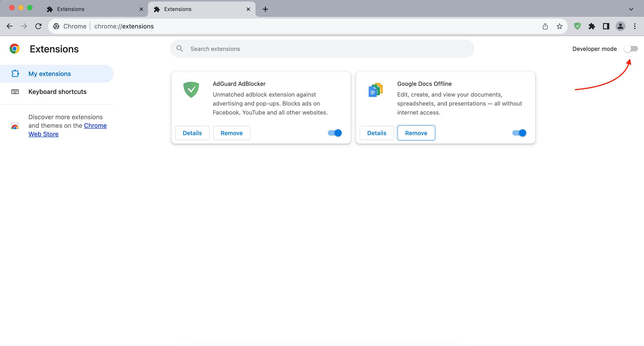The height and width of the screenshot is (346, 644).
Task: Click the Chrome Web Store link
Action: (43, 134)
